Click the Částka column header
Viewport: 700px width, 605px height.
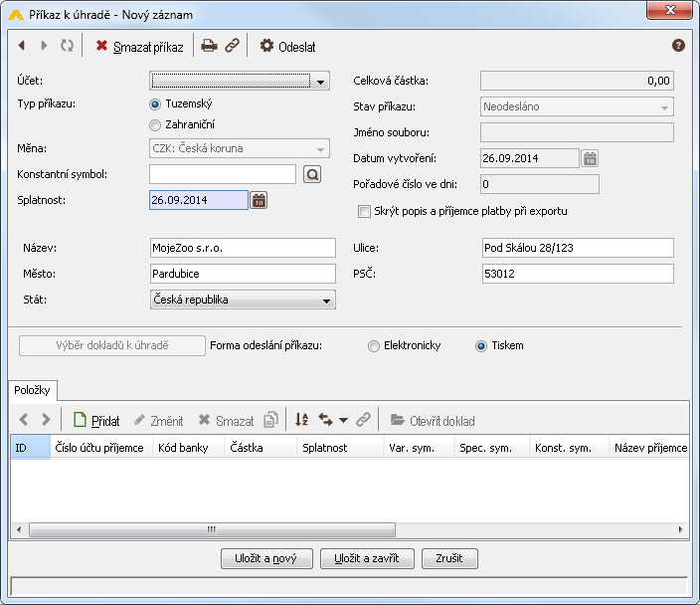pyautogui.click(x=262, y=448)
